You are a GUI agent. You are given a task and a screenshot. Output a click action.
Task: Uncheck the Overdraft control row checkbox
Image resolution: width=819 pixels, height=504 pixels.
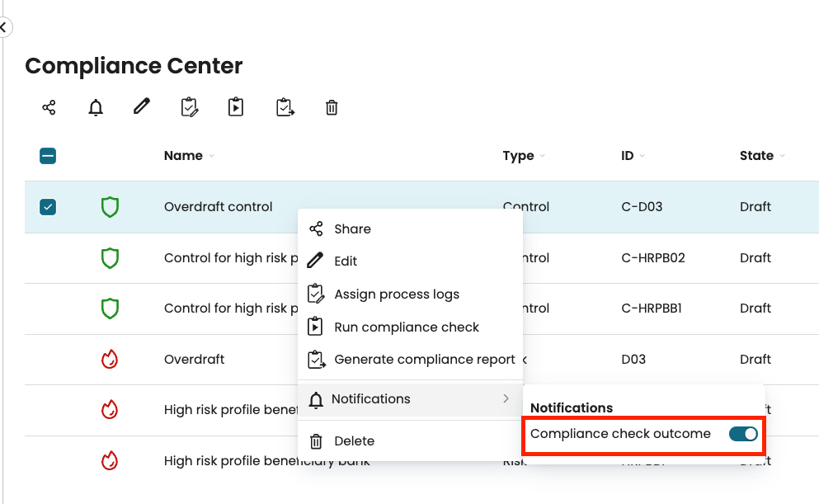[x=48, y=207]
